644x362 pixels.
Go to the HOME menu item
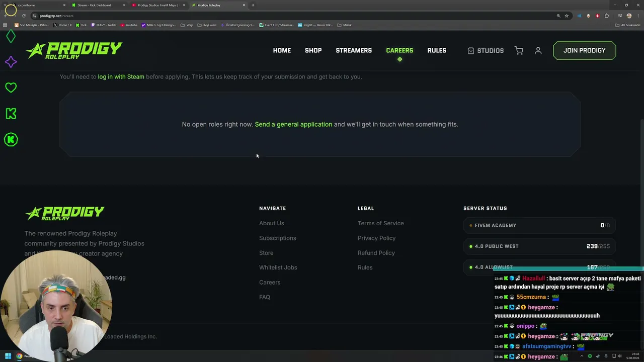pyautogui.click(x=282, y=51)
